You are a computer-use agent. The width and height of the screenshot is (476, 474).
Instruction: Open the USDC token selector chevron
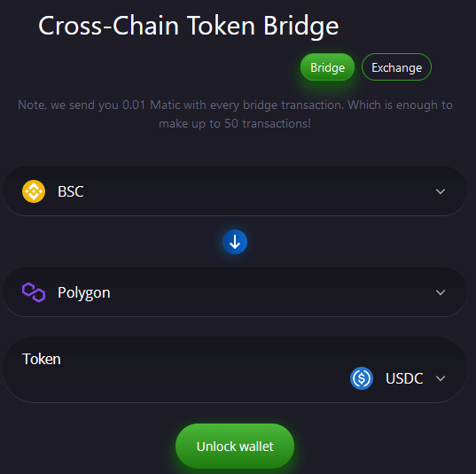click(441, 378)
